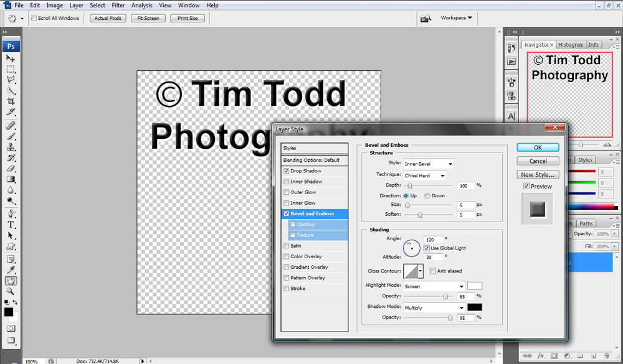Enable the Outer Glow checkbox

(286, 192)
